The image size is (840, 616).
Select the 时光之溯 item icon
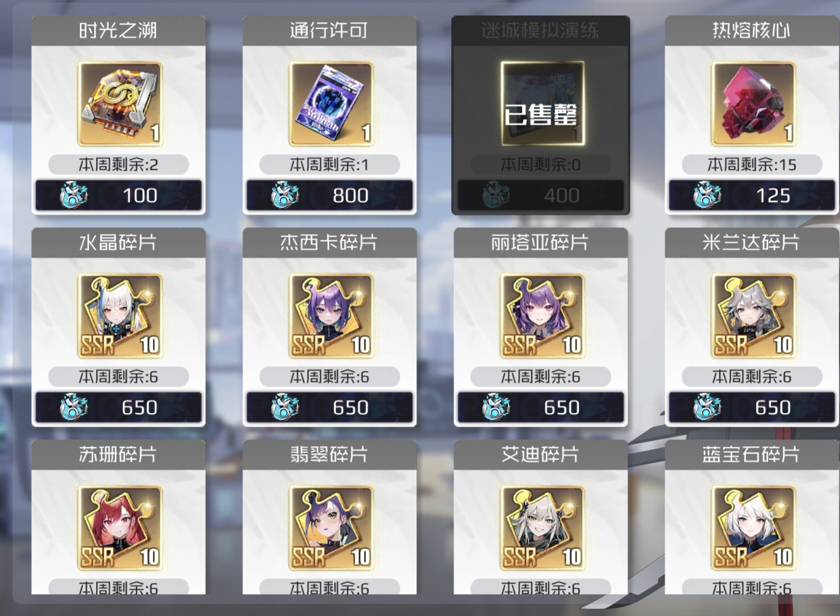(119, 104)
